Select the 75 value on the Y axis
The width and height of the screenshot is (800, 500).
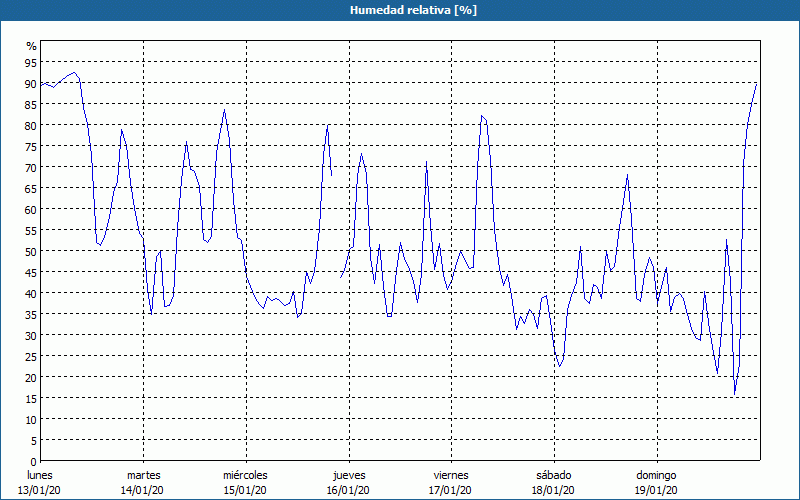[x=31, y=146]
